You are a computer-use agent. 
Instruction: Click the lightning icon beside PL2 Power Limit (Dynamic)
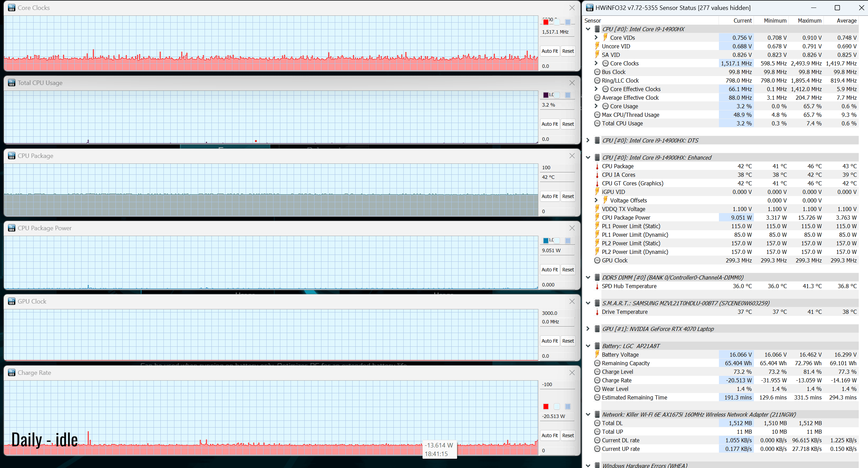(x=597, y=251)
